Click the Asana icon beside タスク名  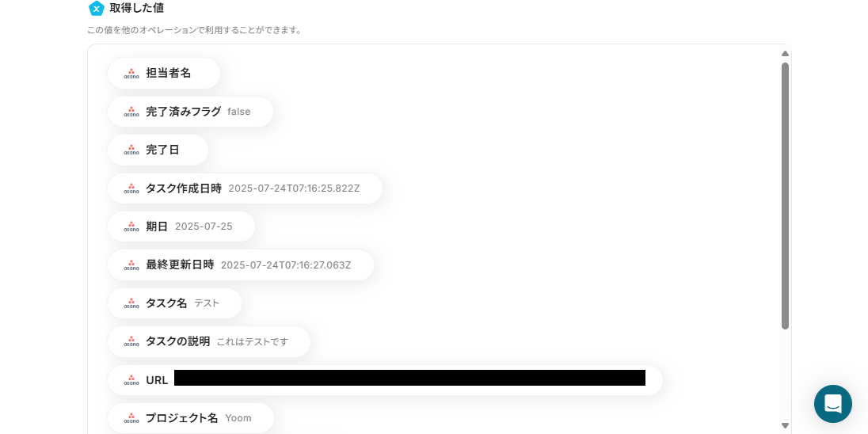131,303
